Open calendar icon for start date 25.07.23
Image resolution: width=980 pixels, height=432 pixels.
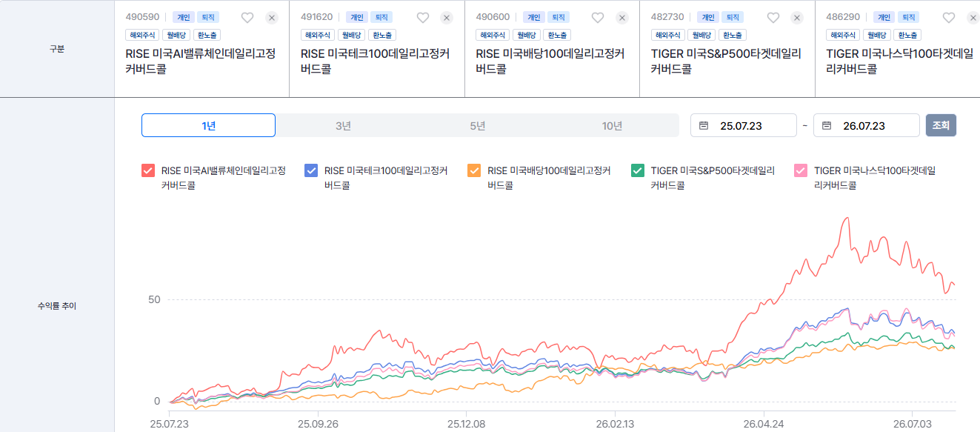[704, 126]
